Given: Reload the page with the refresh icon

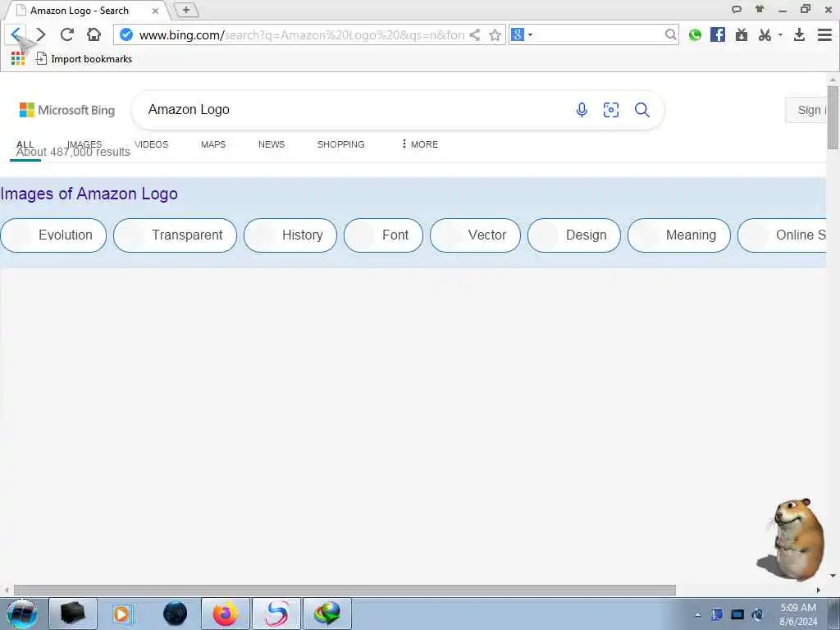Looking at the screenshot, I should pyautogui.click(x=67, y=34).
